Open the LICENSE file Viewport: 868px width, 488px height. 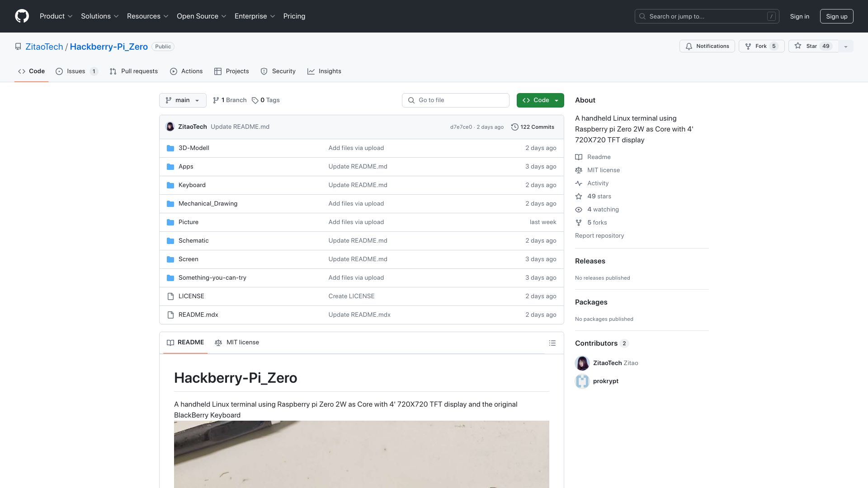click(x=191, y=296)
